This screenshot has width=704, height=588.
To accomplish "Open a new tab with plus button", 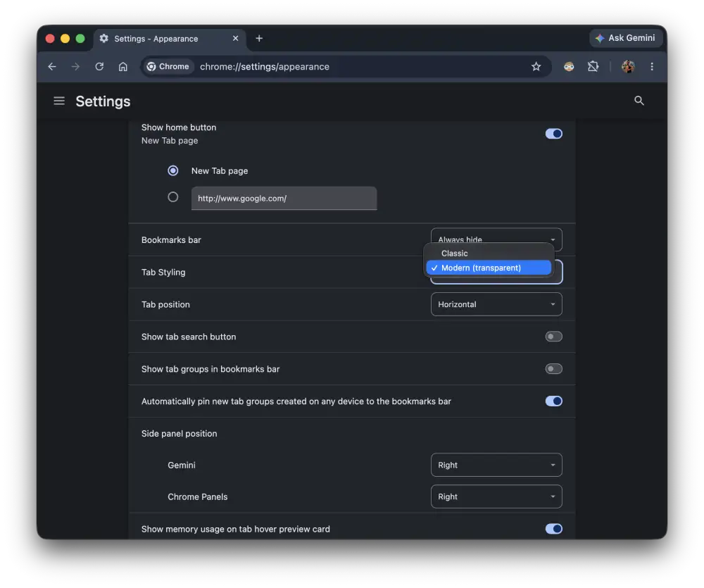I will tap(259, 38).
